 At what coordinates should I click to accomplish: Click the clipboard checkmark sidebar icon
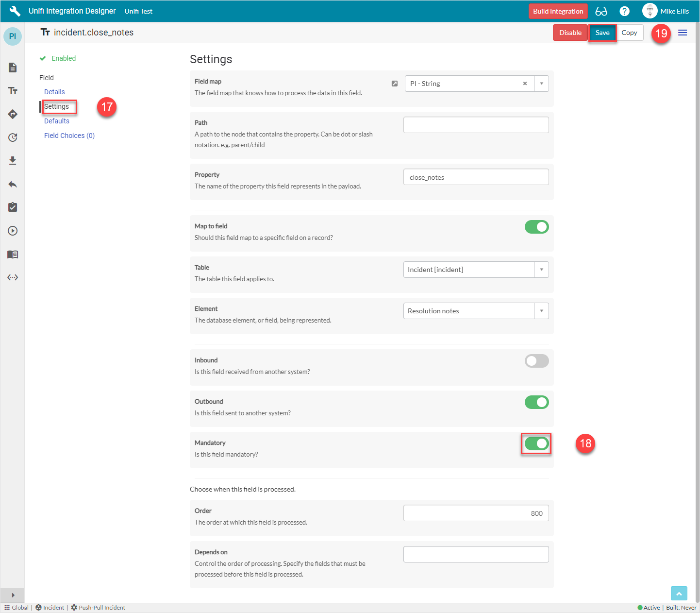click(x=13, y=207)
